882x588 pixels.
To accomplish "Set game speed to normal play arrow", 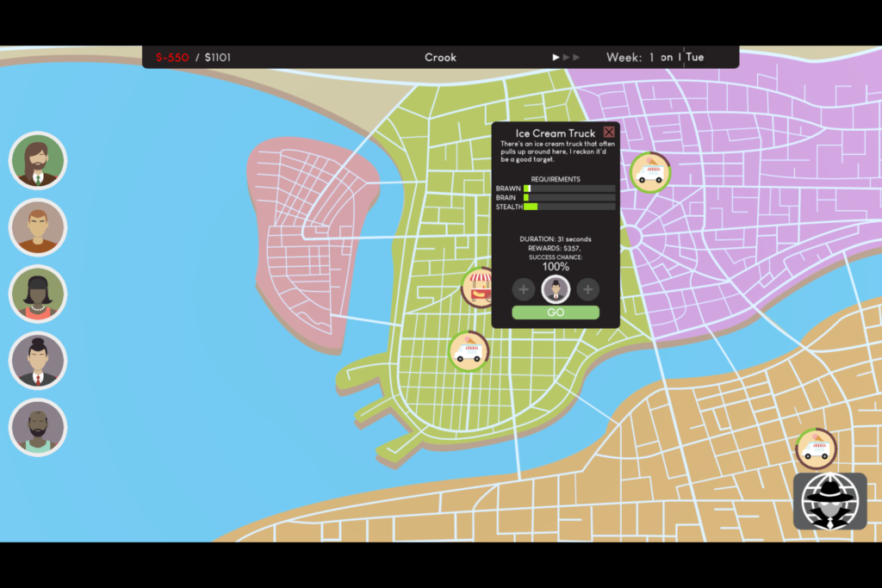I will (556, 58).
